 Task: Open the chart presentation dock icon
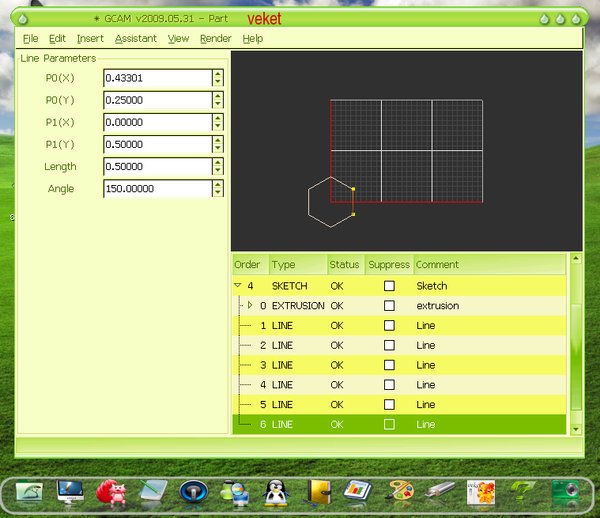pyautogui.click(x=358, y=491)
